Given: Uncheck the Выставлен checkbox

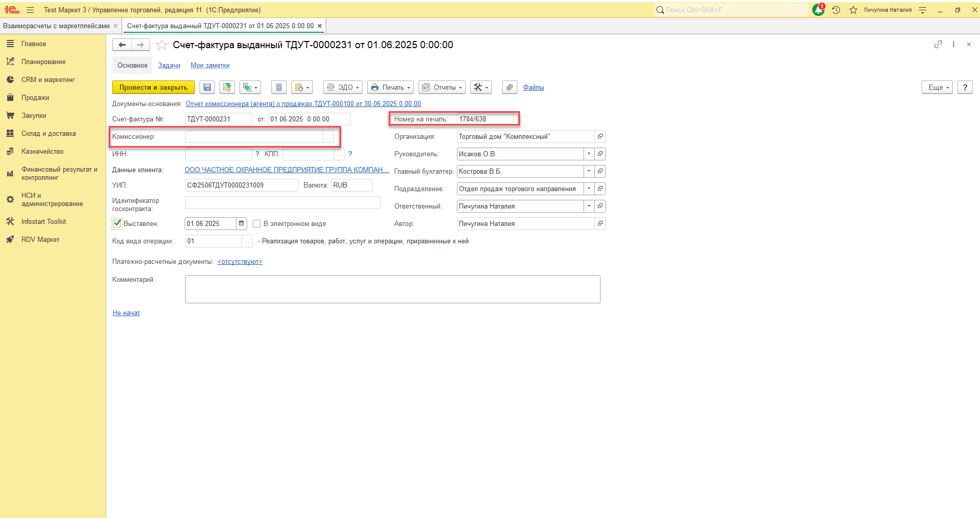Looking at the screenshot, I should coord(117,223).
